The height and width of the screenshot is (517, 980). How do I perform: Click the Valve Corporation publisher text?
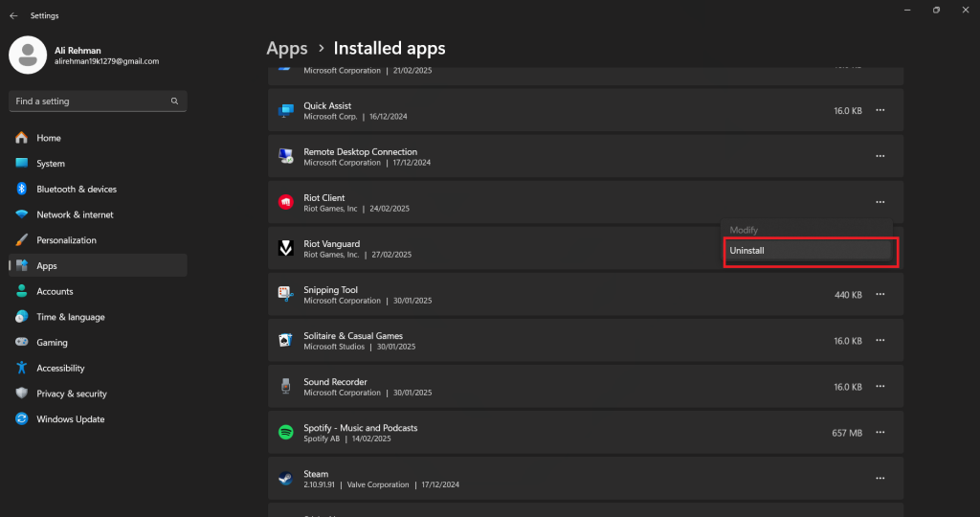click(378, 484)
